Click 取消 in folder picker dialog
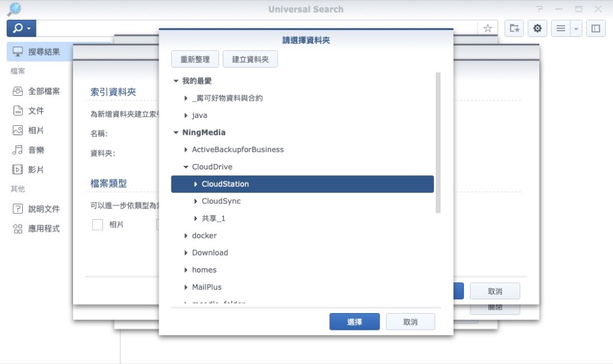 click(411, 321)
